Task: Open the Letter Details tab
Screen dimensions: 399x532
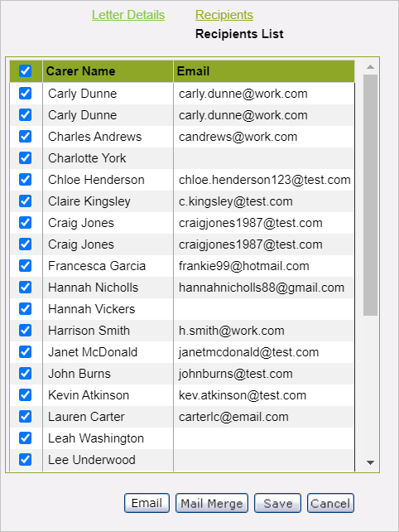Action: point(128,15)
